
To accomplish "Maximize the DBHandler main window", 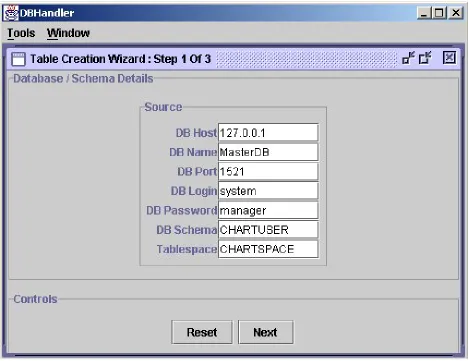I will tap(439, 13).
